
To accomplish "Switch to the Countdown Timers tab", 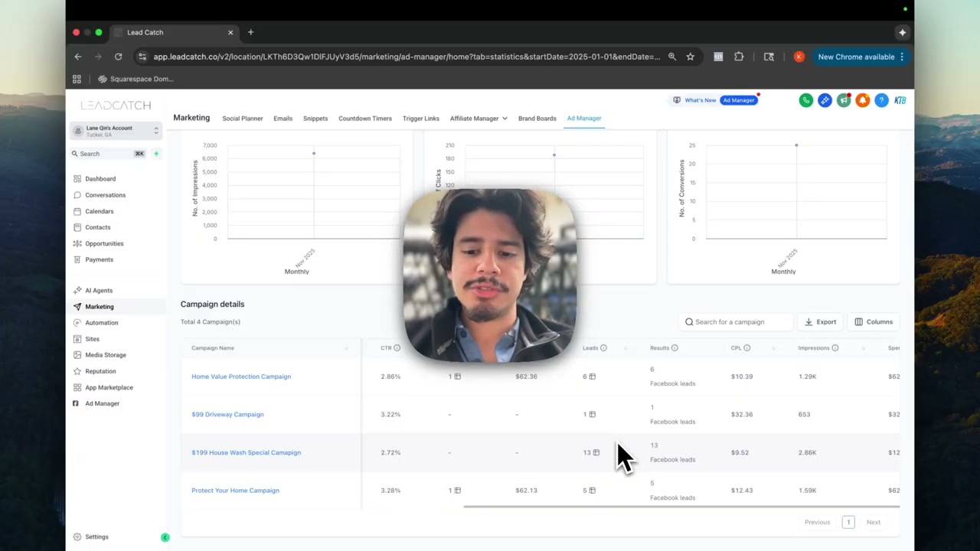I will pos(365,119).
